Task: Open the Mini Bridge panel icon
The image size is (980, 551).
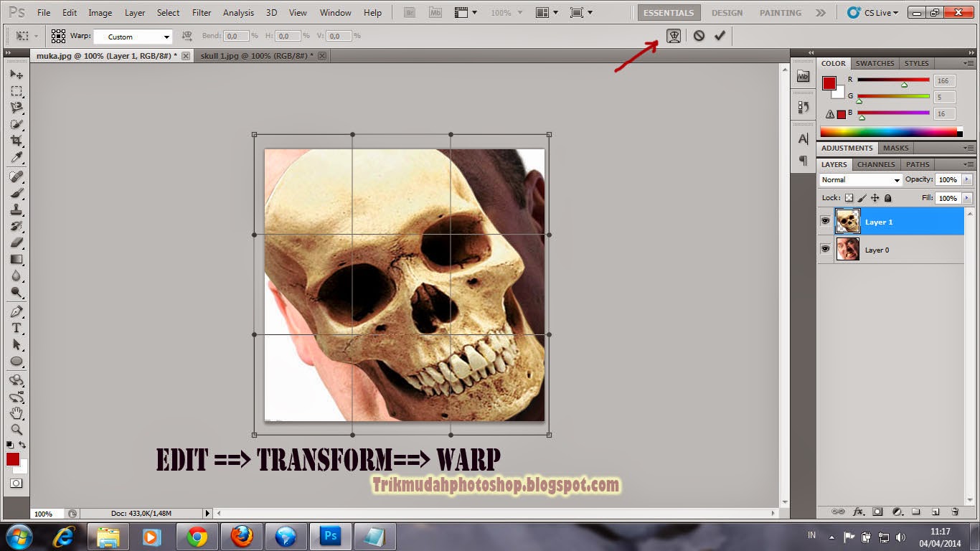Action: click(804, 76)
